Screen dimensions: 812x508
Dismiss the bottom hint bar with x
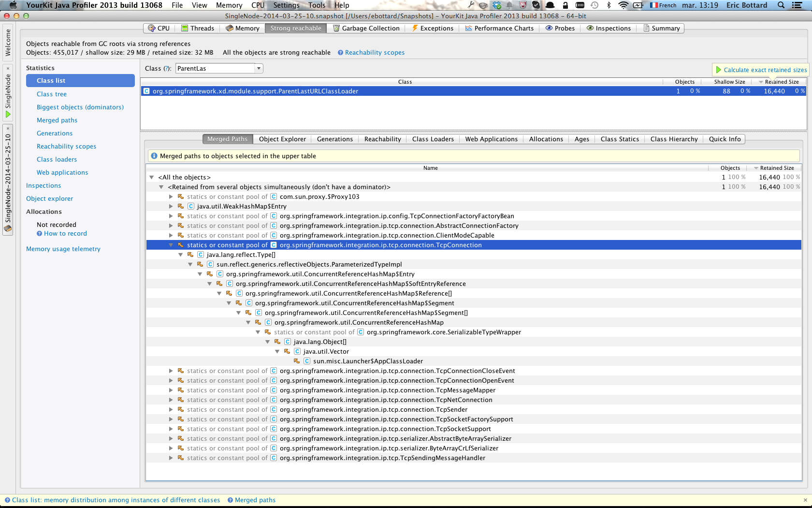[x=805, y=500]
